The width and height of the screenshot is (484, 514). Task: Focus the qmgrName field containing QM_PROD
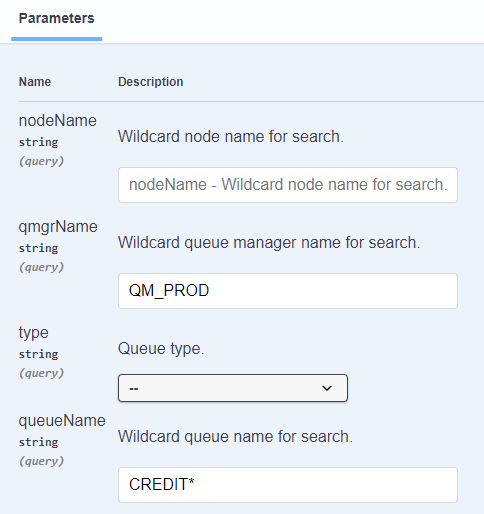(288, 291)
